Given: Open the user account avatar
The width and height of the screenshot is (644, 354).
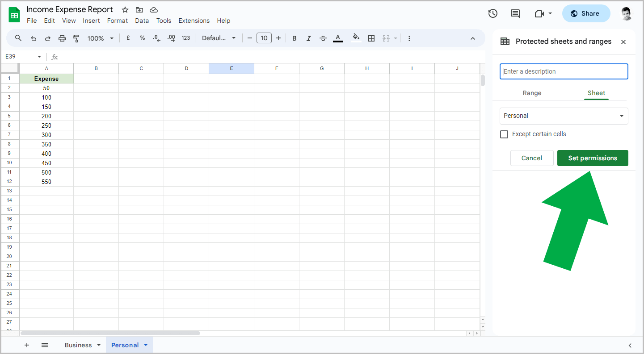Looking at the screenshot, I should coord(627,13).
